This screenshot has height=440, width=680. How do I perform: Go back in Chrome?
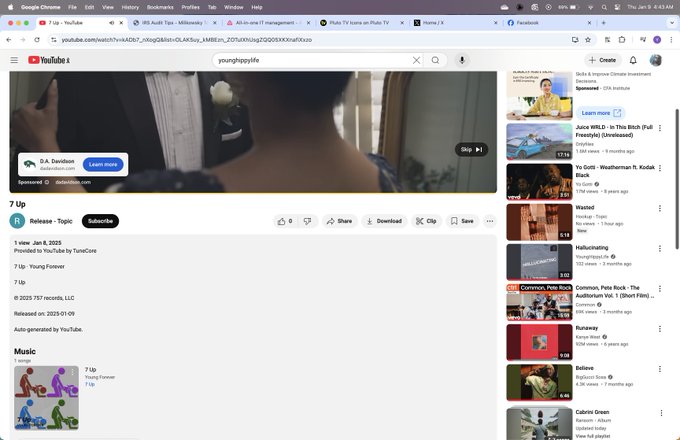coord(9,40)
